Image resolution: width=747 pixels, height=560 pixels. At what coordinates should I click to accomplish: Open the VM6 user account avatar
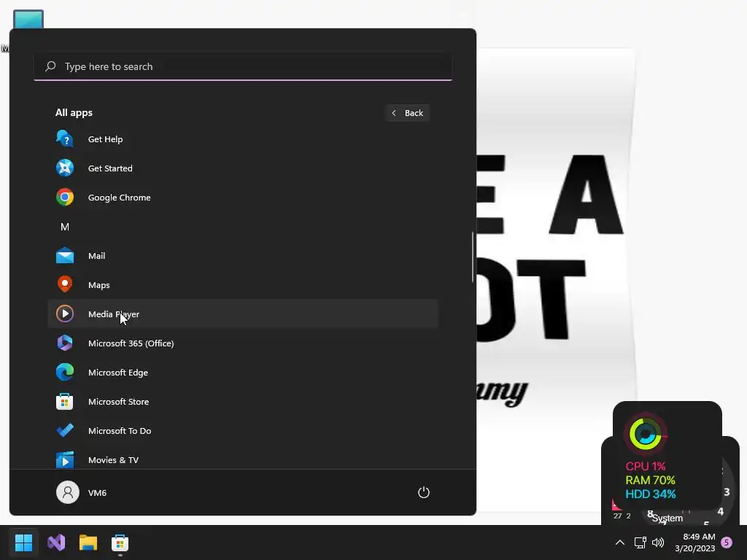68,492
